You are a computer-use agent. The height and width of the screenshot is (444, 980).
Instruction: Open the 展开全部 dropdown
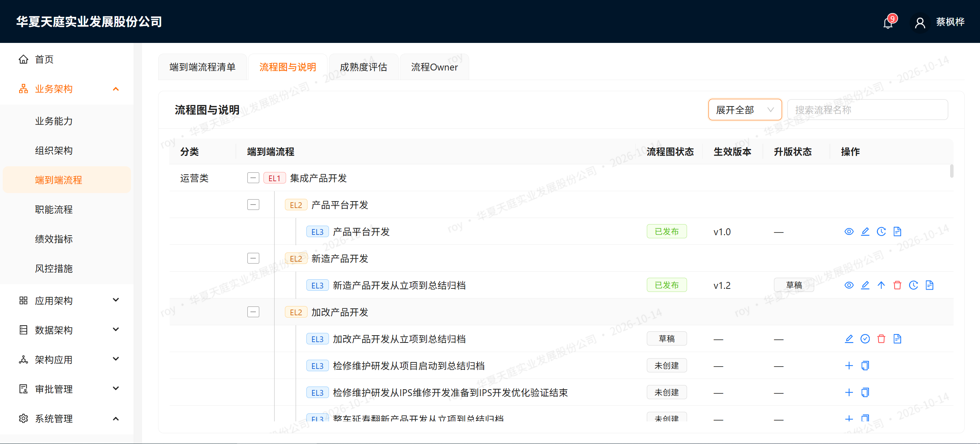[x=745, y=110]
